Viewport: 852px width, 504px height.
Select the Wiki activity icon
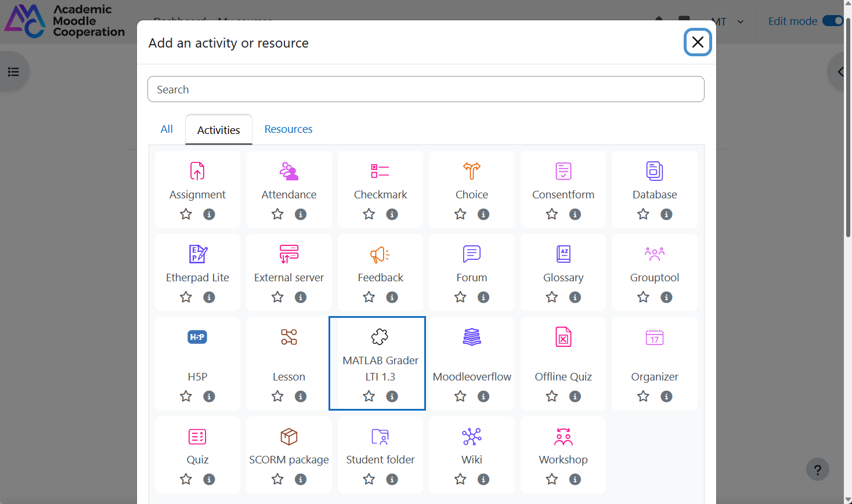click(472, 437)
